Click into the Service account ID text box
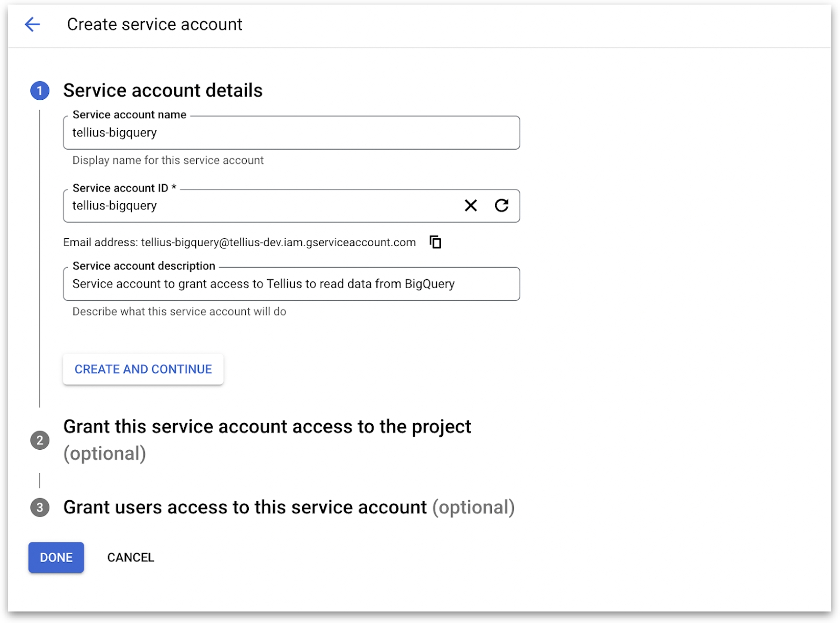 point(262,206)
